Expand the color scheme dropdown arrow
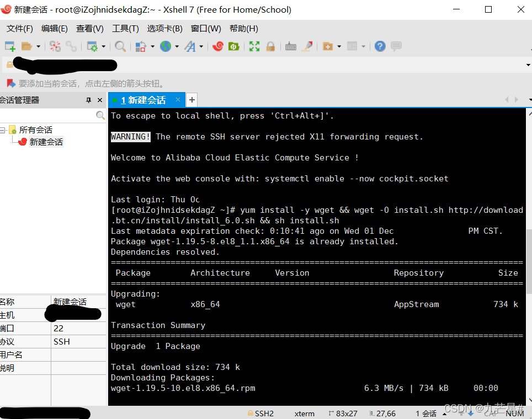532x419 pixels. pyautogui.click(x=152, y=46)
